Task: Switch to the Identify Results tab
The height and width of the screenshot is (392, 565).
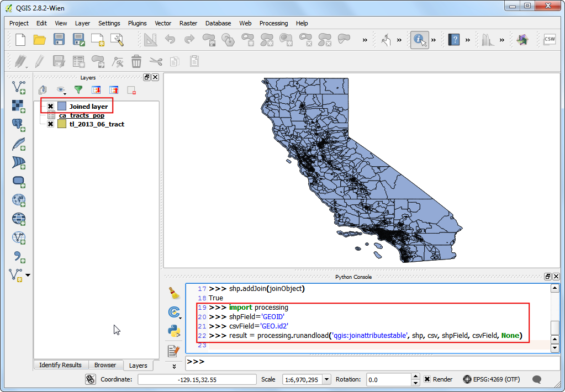Action: coord(60,365)
